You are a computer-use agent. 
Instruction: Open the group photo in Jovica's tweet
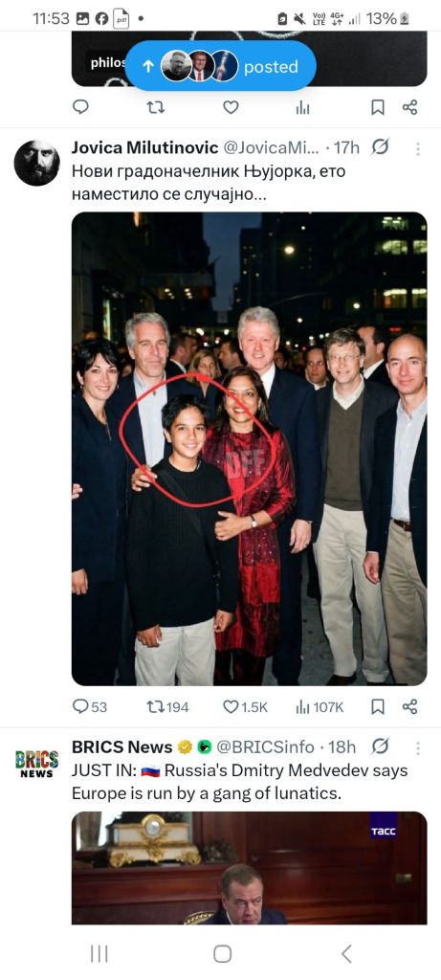pos(250,449)
